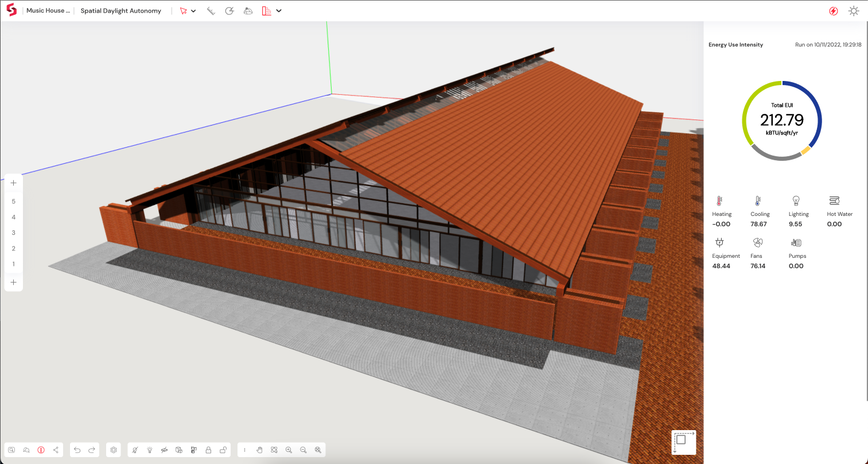Viewport: 868px width, 464px height.
Task: Select the red pointer select tool
Action: pyautogui.click(x=184, y=11)
